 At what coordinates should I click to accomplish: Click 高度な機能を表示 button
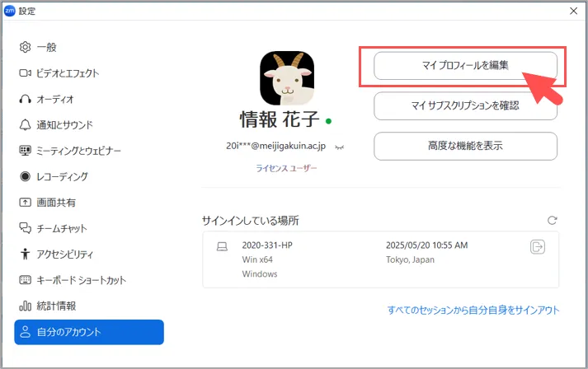click(465, 146)
